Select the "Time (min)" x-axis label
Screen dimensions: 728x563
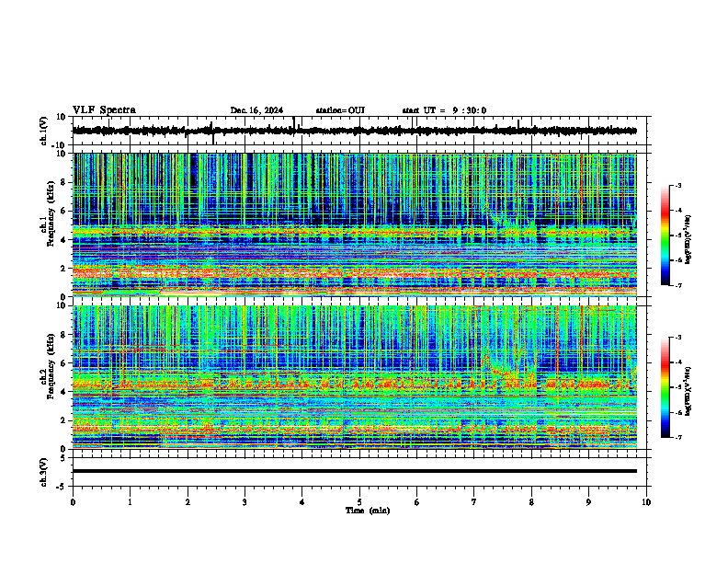point(368,511)
